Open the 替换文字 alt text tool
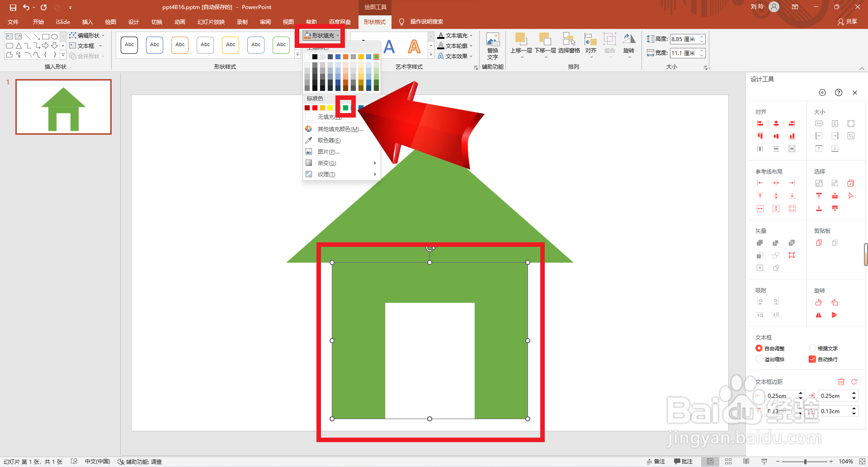Screen dimensions: 868x467 click(x=493, y=47)
